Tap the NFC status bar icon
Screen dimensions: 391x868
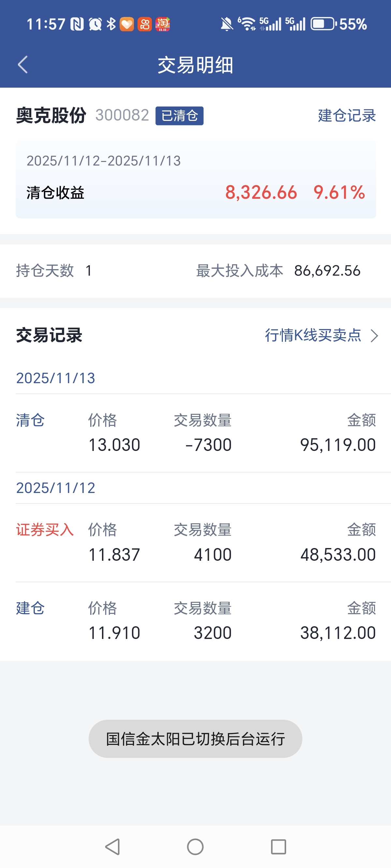pos(77,24)
